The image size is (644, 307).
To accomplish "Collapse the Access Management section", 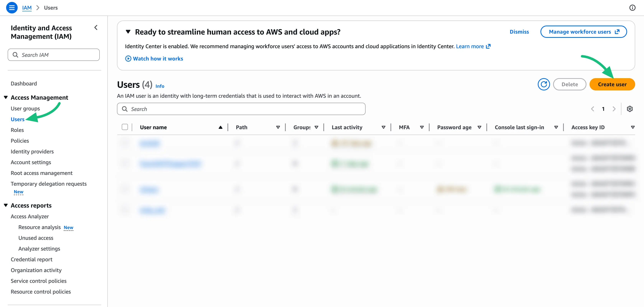I will pyautogui.click(x=6, y=97).
